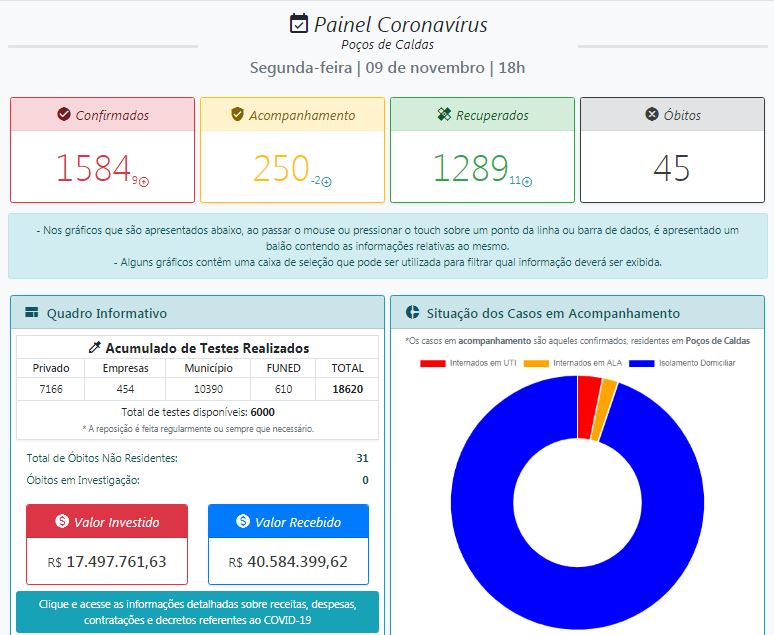The height and width of the screenshot is (635, 774).
Task: Click the red UTI slice of the donut
Action: click(x=588, y=407)
